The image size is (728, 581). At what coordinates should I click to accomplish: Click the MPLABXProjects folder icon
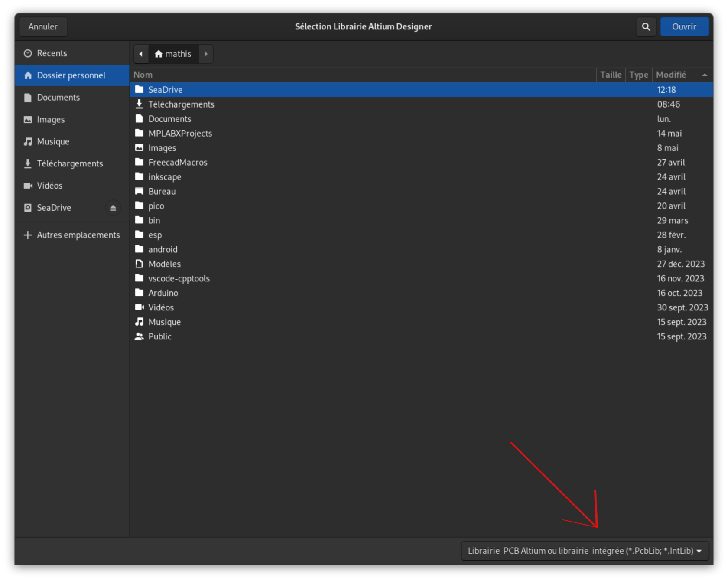click(139, 133)
